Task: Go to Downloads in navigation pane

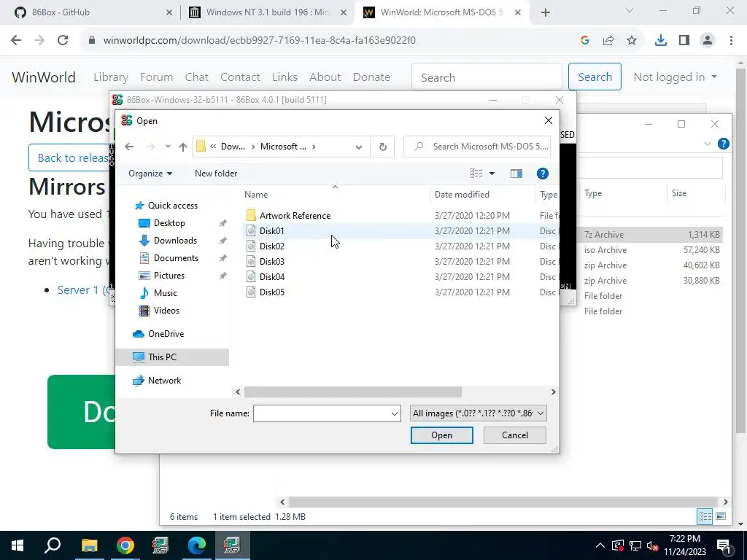Action: point(175,241)
